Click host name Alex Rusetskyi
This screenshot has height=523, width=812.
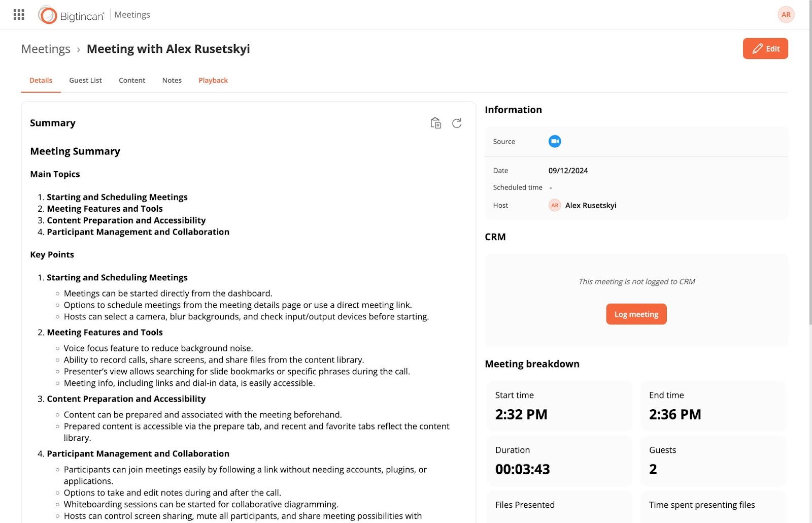591,206
